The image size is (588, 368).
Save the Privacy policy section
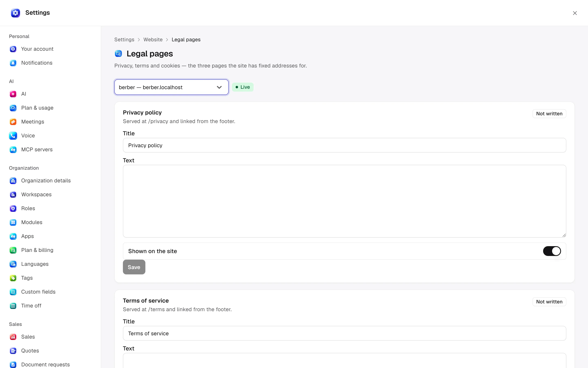(134, 267)
